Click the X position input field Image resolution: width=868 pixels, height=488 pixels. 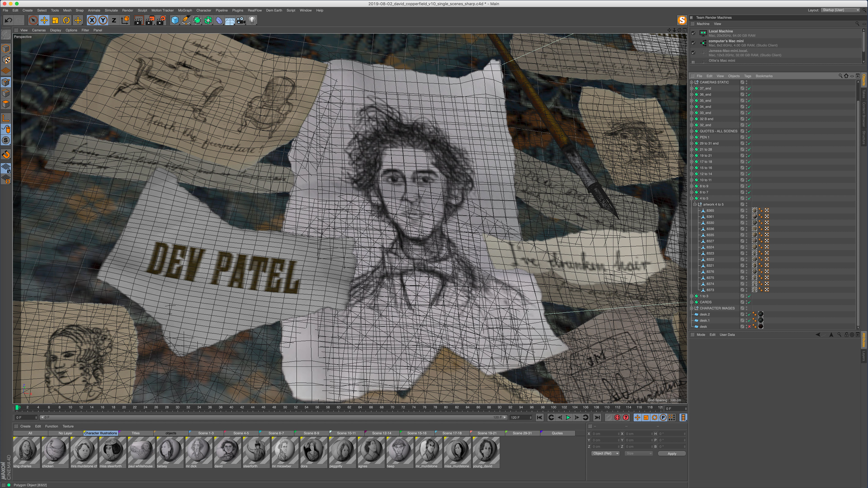(606, 434)
